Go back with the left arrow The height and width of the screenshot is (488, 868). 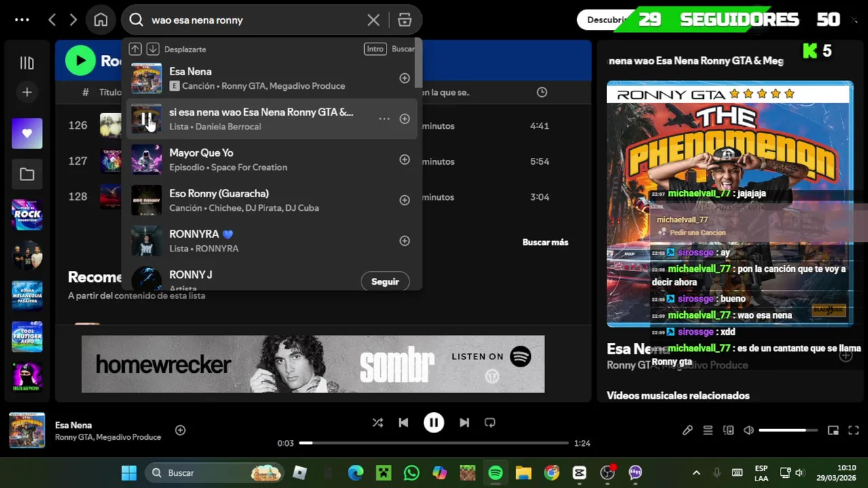tap(52, 20)
